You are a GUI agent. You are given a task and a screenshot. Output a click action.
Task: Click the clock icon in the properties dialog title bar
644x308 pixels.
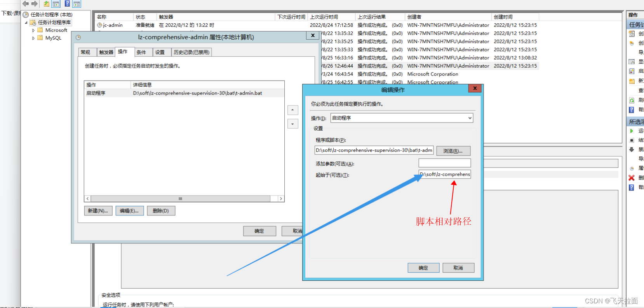pyautogui.click(x=78, y=37)
